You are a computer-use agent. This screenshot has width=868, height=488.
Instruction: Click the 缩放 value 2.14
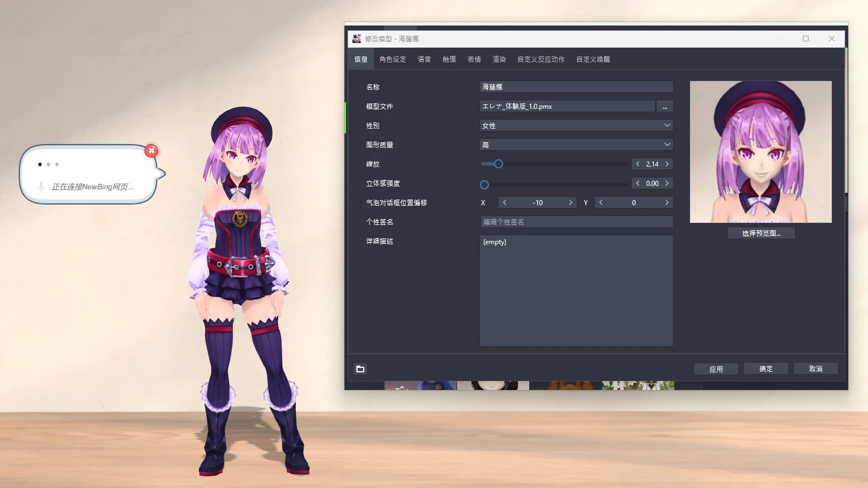(652, 164)
